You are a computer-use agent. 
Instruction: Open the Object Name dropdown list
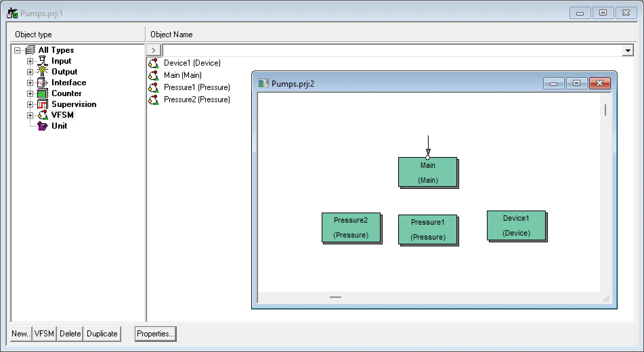click(628, 50)
